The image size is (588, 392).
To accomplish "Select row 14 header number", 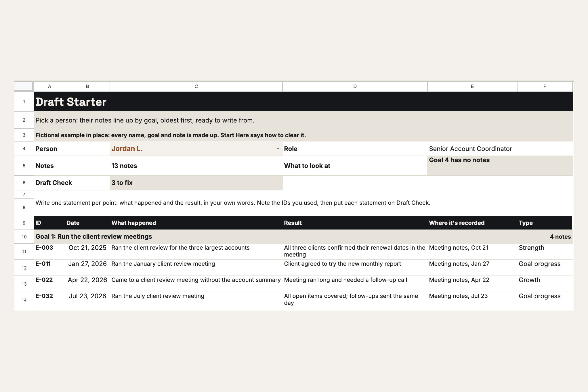I will coord(24,300).
